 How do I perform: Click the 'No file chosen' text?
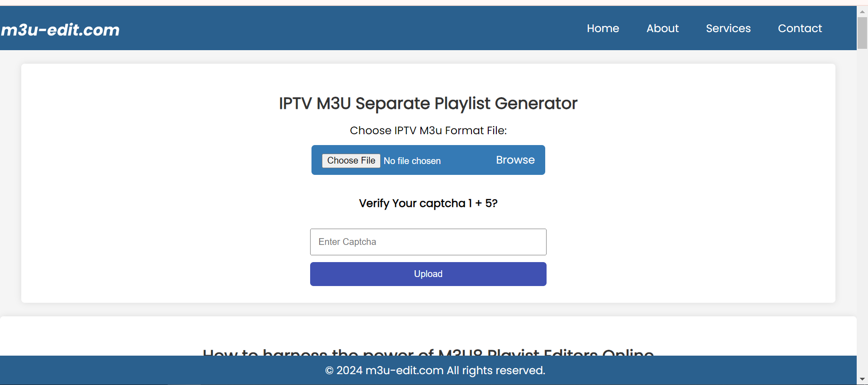tap(412, 161)
